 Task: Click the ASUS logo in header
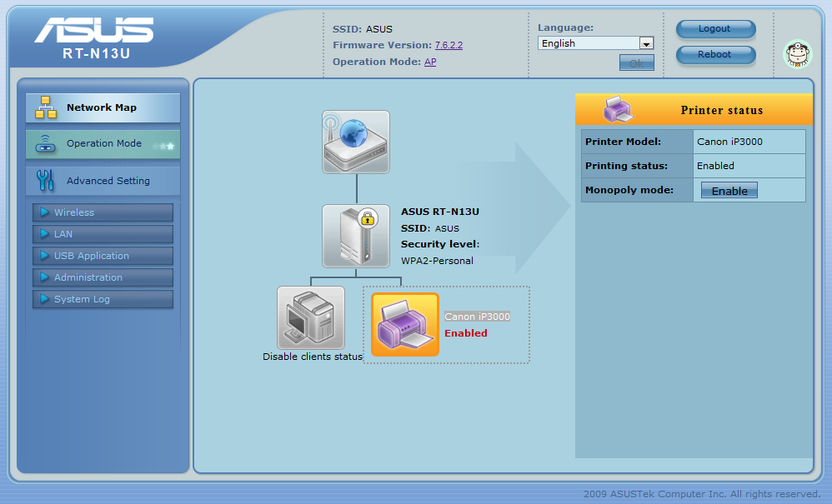94,30
